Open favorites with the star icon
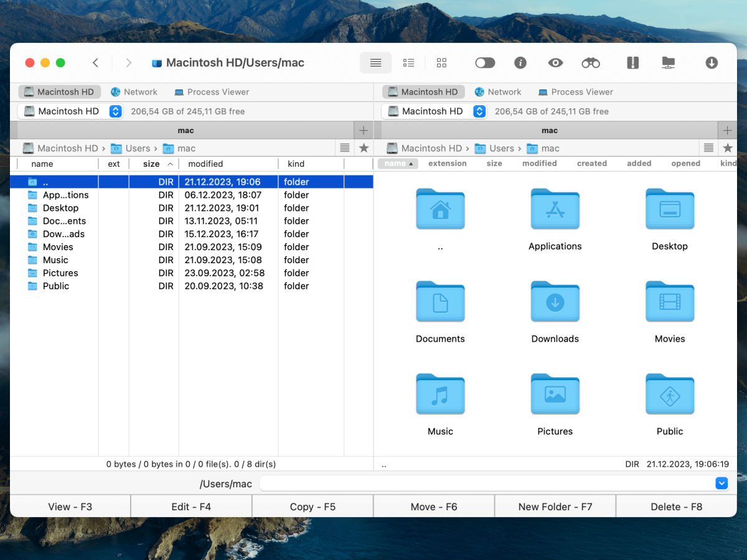Viewport: 747px width, 560px height. 364,147
